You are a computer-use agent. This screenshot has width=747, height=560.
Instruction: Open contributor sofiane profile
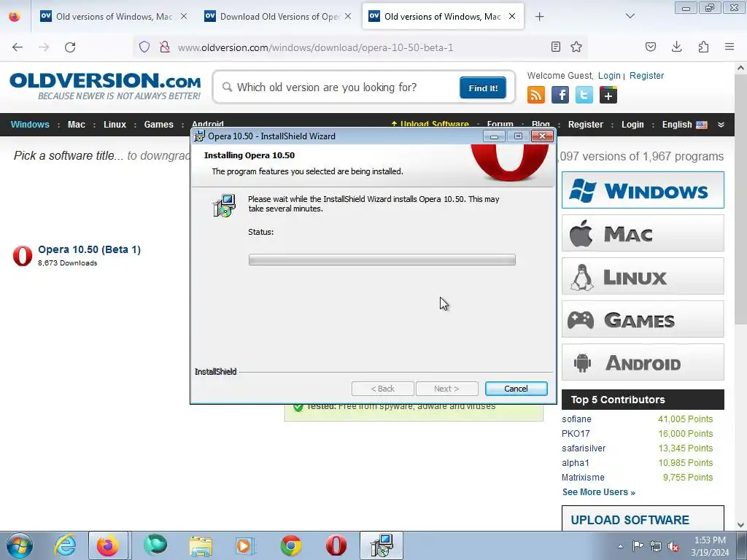[x=576, y=419]
